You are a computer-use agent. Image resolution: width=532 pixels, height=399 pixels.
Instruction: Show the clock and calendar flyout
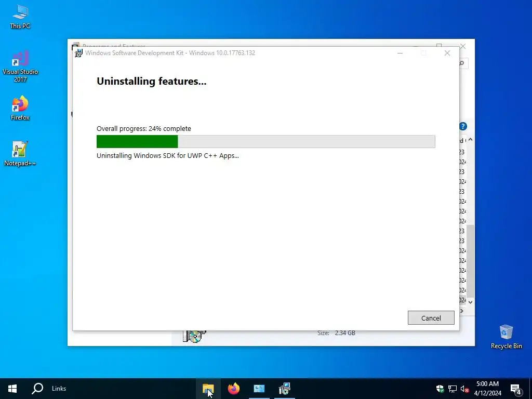click(487, 389)
